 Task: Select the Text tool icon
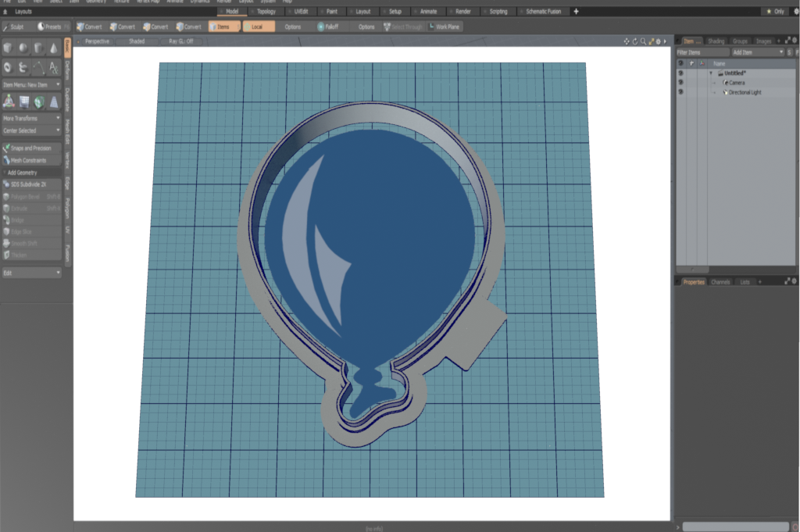pyautogui.click(x=53, y=68)
